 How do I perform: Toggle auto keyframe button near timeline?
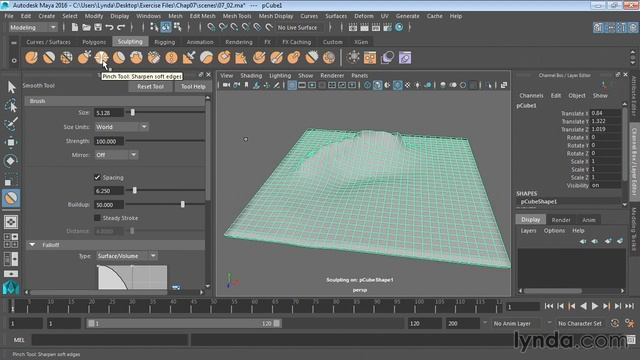615,323
